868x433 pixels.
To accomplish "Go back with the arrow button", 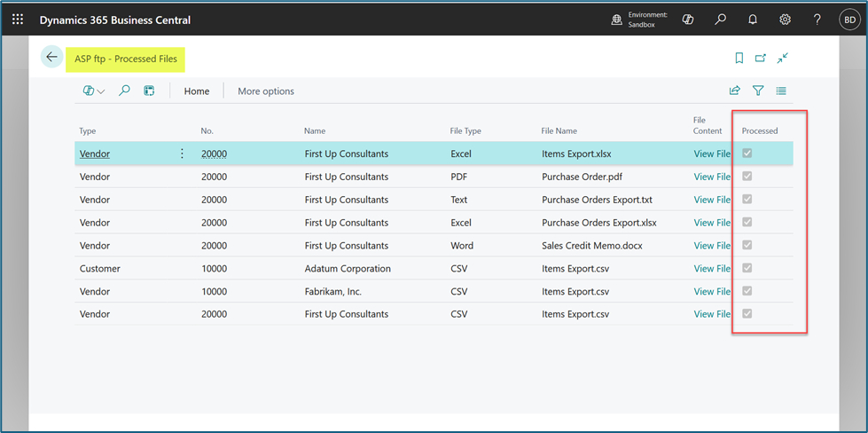I will coord(51,57).
